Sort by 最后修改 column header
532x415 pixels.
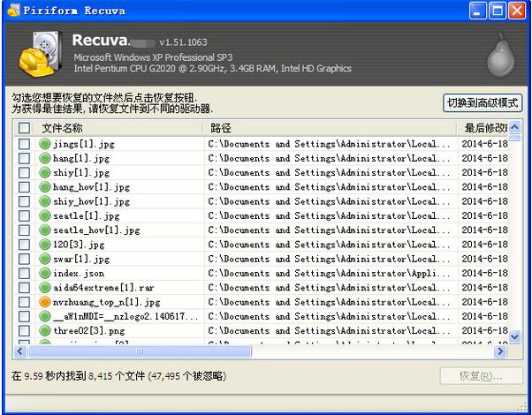coord(483,128)
